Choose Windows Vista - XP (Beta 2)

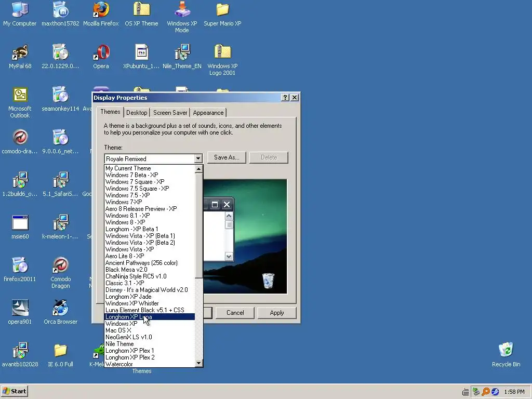(x=150, y=243)
